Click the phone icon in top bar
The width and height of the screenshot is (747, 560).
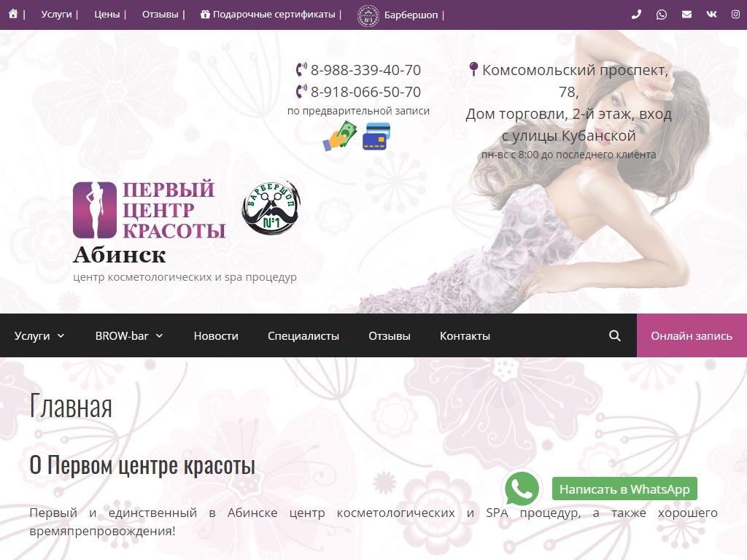click(636, 15)
